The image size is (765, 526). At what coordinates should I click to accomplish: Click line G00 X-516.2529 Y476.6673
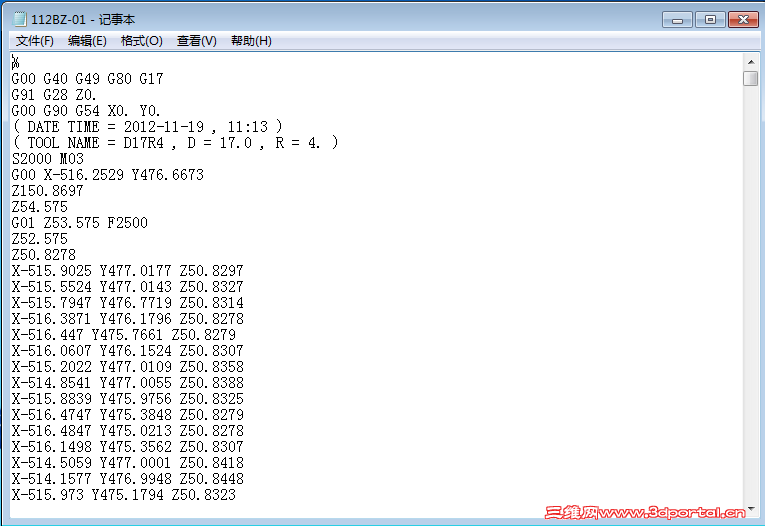pyautogui.click(x=108, y=175)
